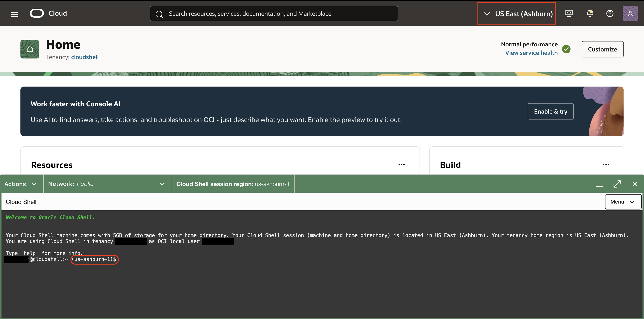644x319 pixels.
Task: Open the help question mark menu
Action: [x=610, y=13]
